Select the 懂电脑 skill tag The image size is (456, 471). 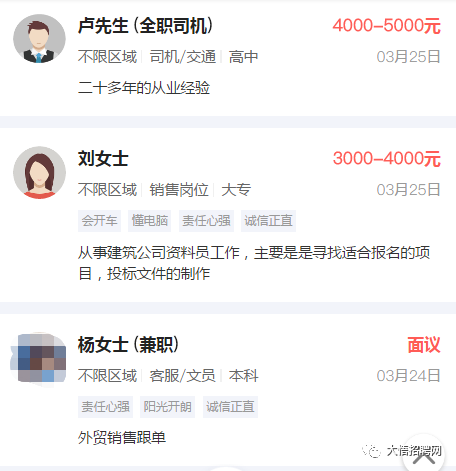(149, 221)
